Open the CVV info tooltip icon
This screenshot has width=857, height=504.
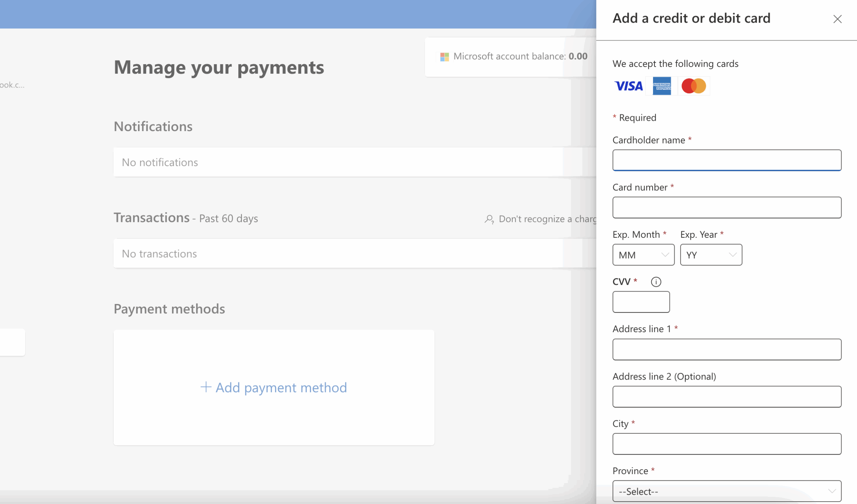(656, 281)
